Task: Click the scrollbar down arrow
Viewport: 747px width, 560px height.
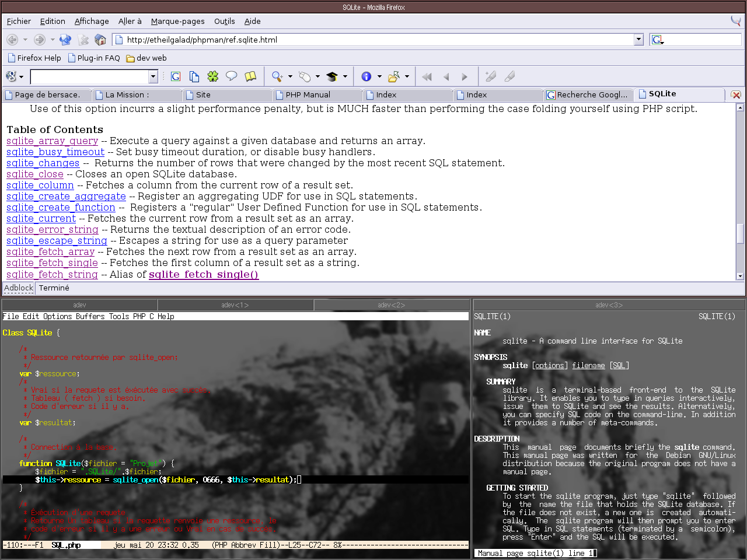Action: click(740, 276)
